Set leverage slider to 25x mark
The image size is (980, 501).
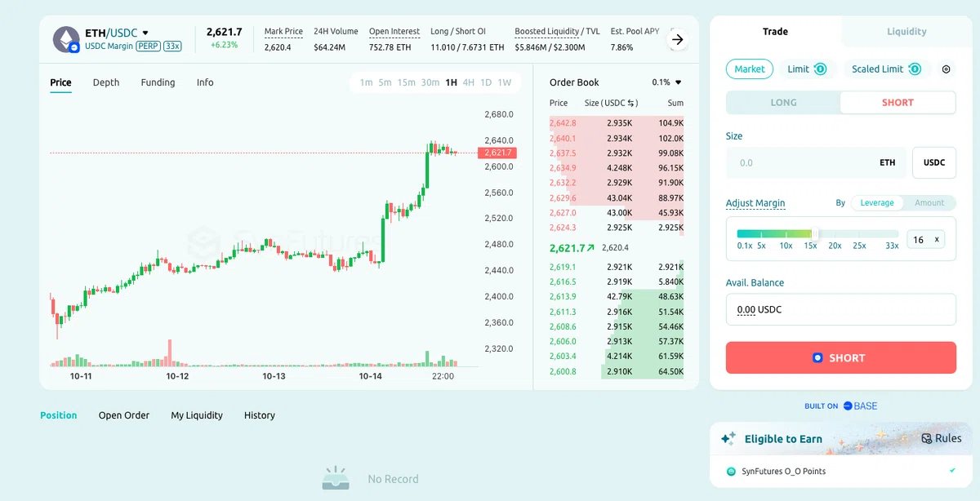[x=859, y=245]
